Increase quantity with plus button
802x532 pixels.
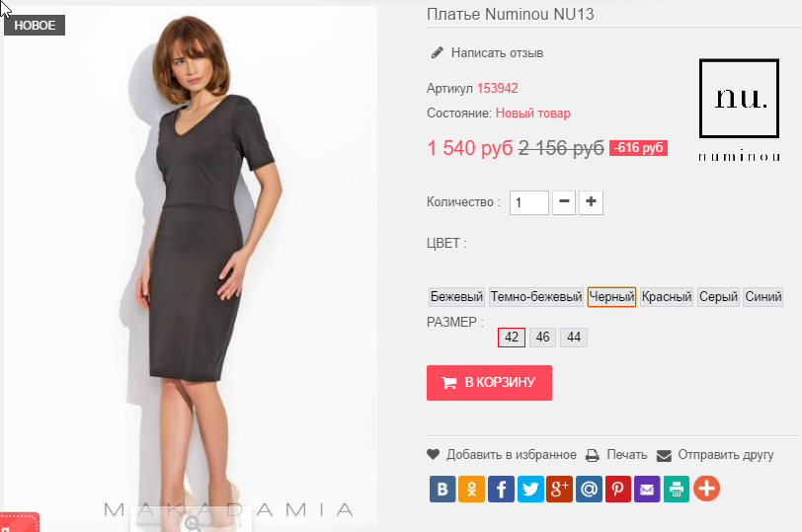click(x=591, y=202)
